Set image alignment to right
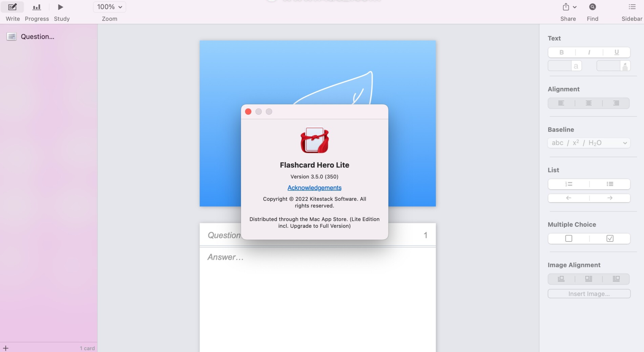The height and width of the screenshot is (352, 644). click(x=616, y=279)
